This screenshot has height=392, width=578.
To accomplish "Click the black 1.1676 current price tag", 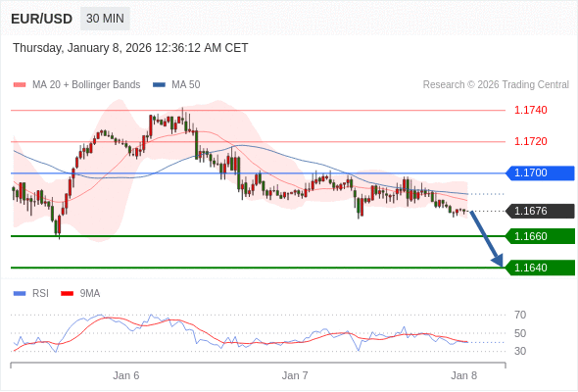I will point(541,211).
